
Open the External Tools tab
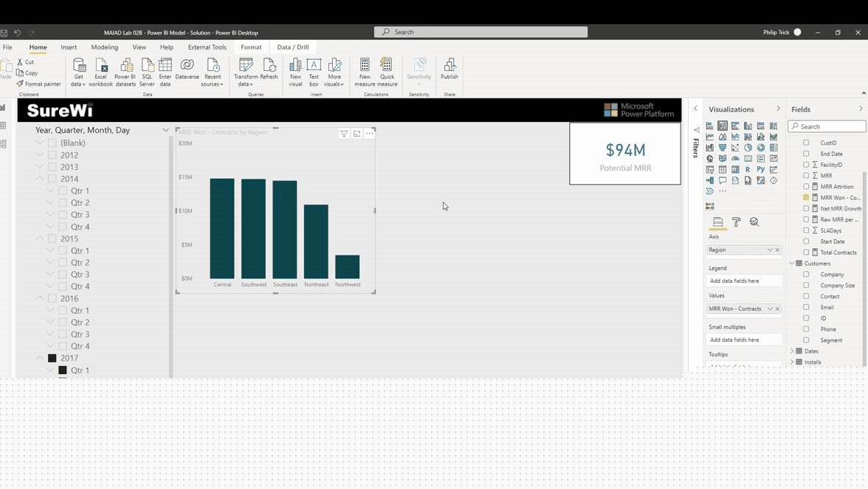click(207, 47)
